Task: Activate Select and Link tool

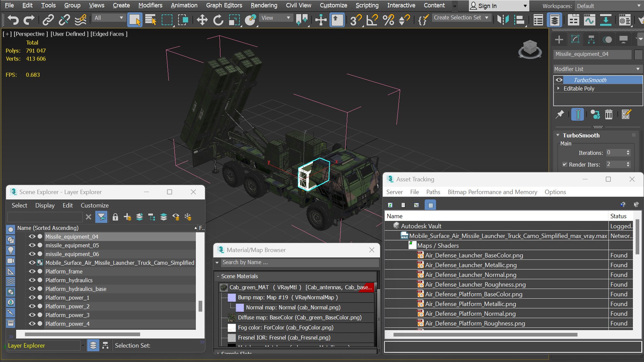Action: (x=48, y=20)
